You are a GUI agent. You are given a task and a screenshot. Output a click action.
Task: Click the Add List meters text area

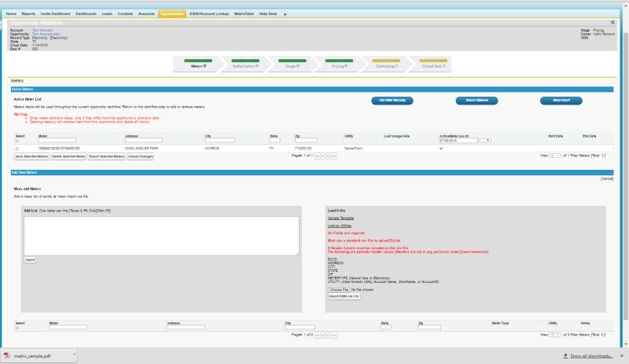161,236
